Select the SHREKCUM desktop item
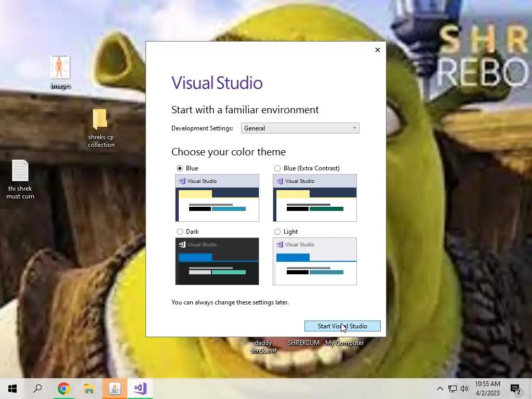The height and width of the screenshot is (399, 532). [303, 343]
